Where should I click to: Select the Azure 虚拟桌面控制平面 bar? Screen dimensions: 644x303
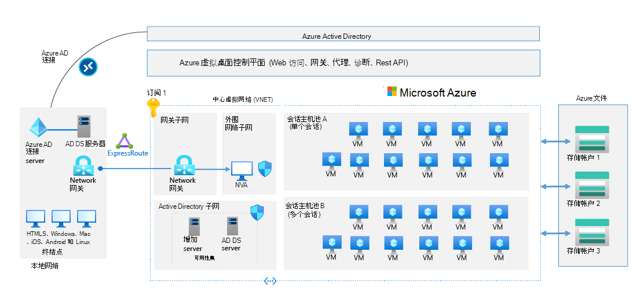[343, 63]
